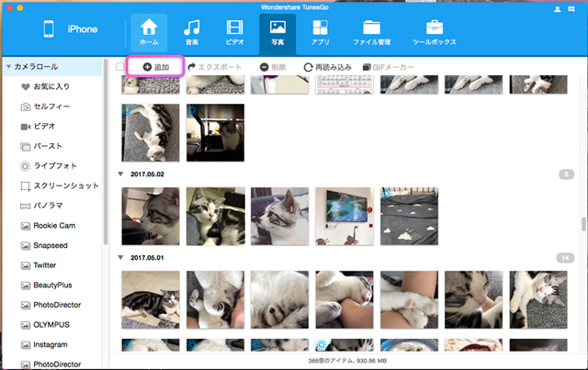Select upside-down cat live photo thumbnail
Viewport: 588px width, 370px height.
pos(151,133)
